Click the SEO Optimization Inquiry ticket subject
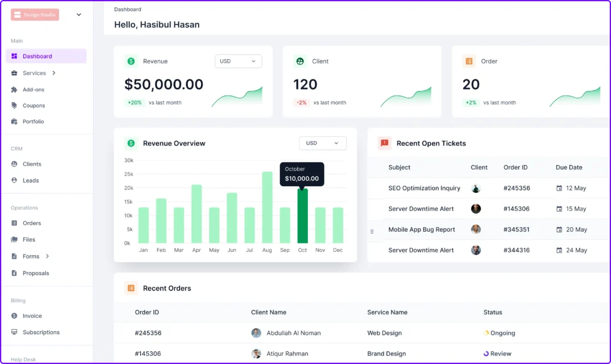Screen dimensions: 611x364 (x=425, y=187)
